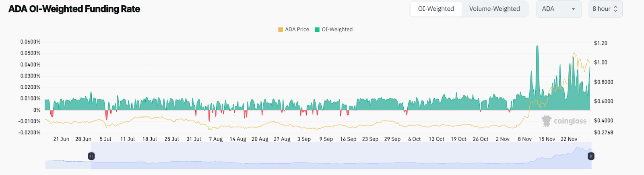Click the 0% axis label
The width and height of the screenshot is (644, 175).
click(37, 110)
